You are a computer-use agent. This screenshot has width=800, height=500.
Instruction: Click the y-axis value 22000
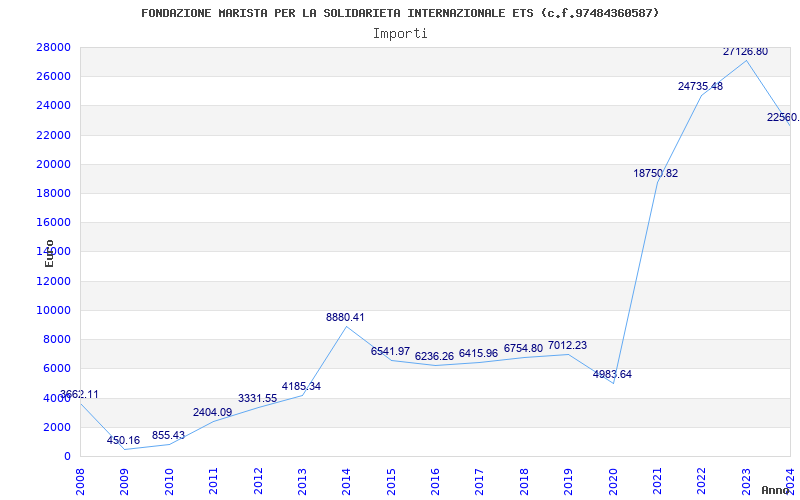pyautogui.click(x=54, y=135)
